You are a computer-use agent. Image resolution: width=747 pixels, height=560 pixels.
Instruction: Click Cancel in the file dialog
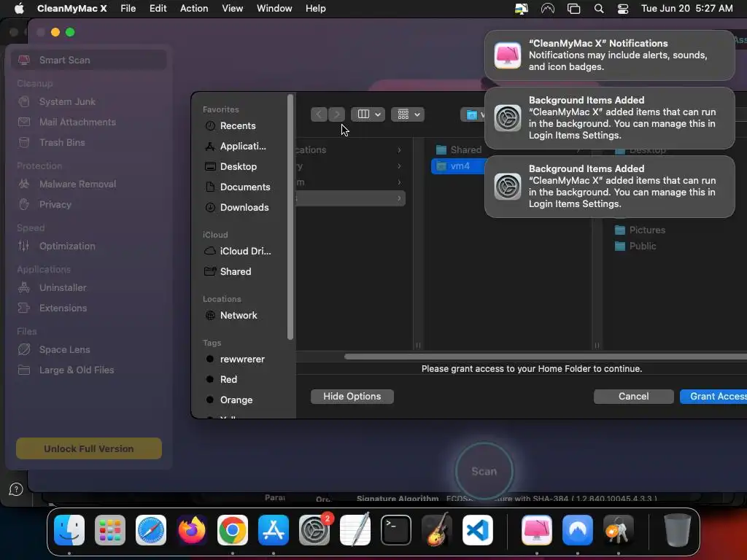pyautogui.click(x=633, y=396)
